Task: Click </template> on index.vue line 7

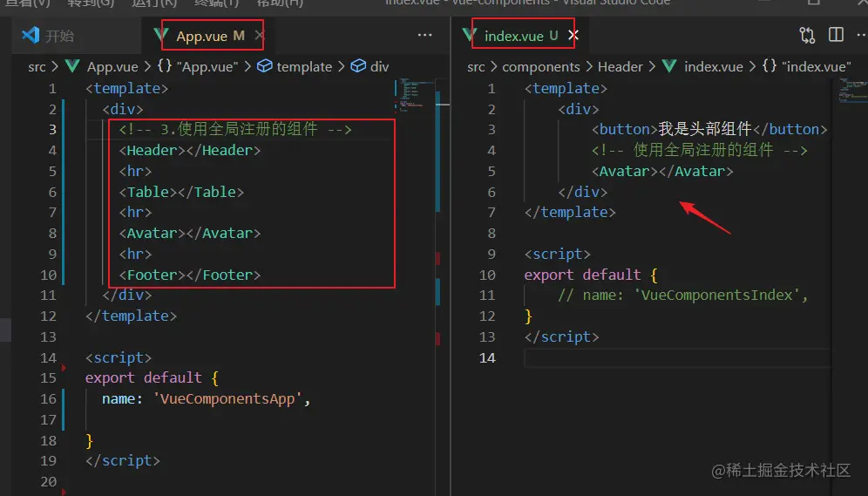Action: 570,213
